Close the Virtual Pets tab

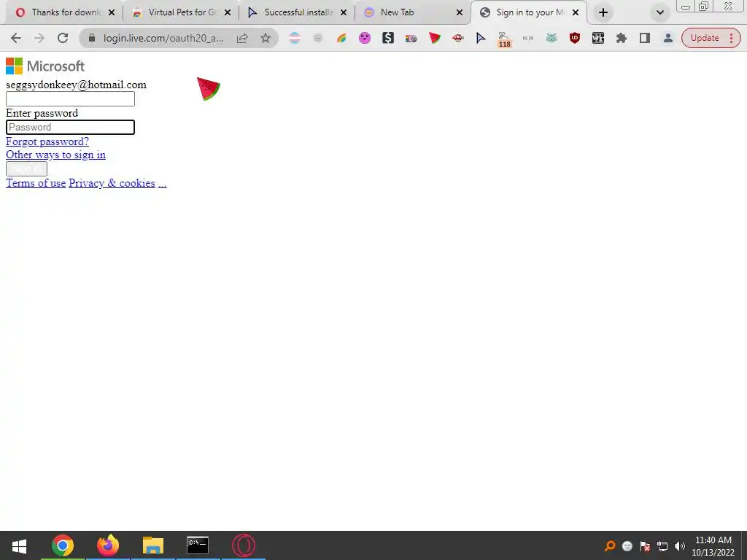(x=228, y=12)
